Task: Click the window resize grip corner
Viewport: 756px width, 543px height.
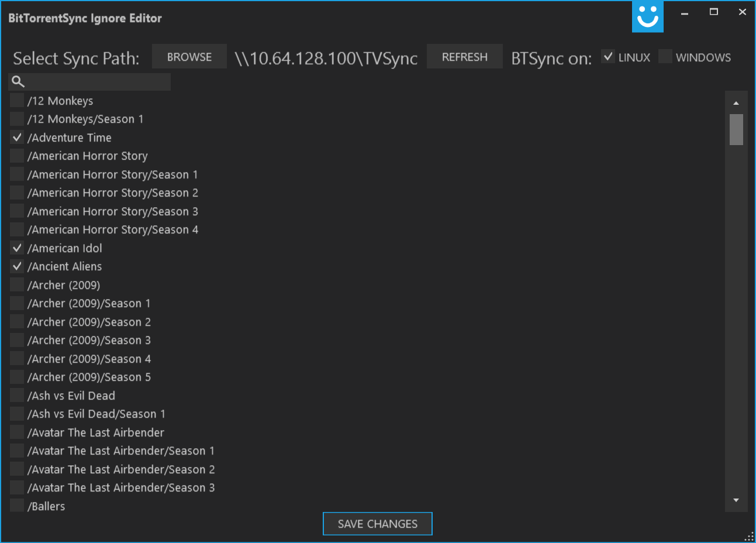Action: pyautogui.click(x=750, y=537)
